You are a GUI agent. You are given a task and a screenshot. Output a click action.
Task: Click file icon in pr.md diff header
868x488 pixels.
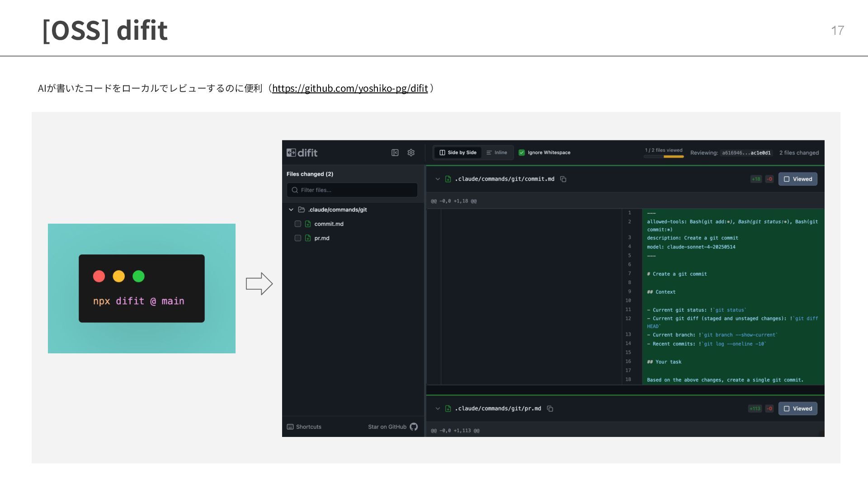coord(448,408)
